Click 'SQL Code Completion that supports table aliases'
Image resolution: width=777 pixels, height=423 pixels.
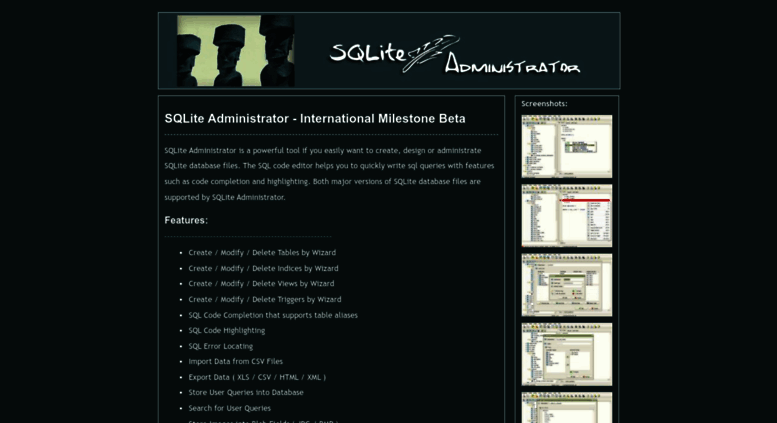point(273,315)
